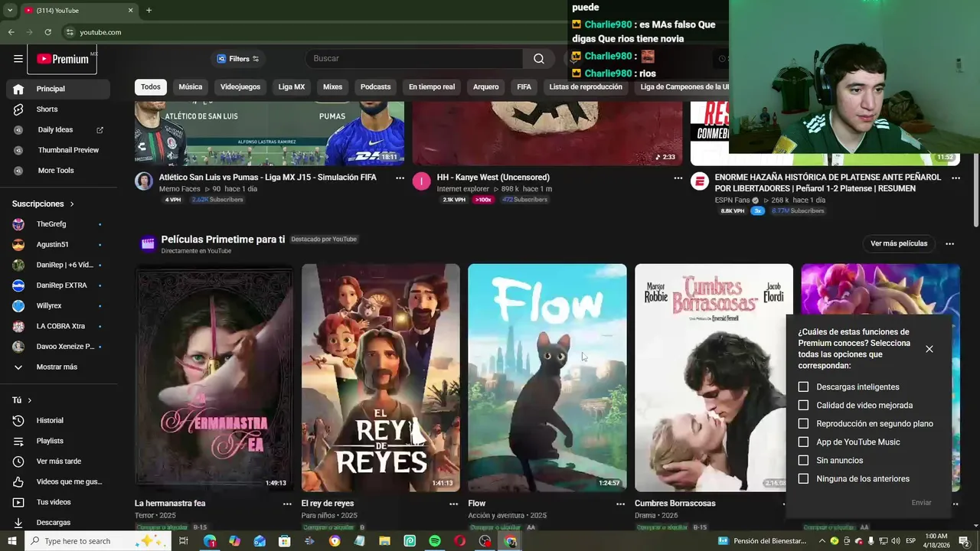Click the YouTube Premium logo
The width and height of the screenshot is (980, 551).
(62, 59)
